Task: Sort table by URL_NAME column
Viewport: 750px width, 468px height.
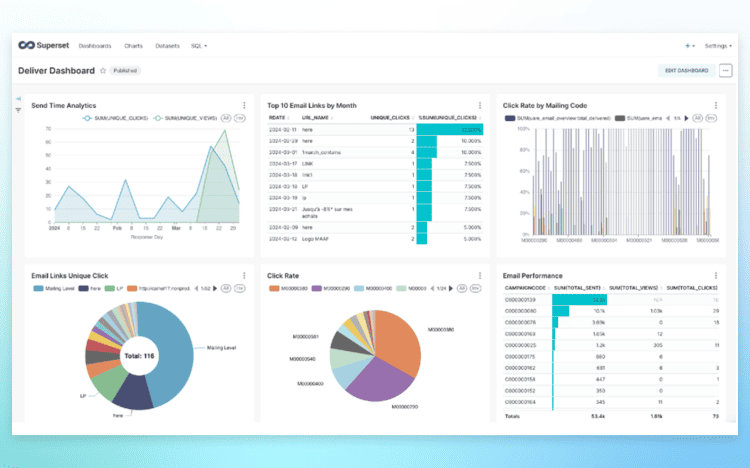Action: point(317,118)
